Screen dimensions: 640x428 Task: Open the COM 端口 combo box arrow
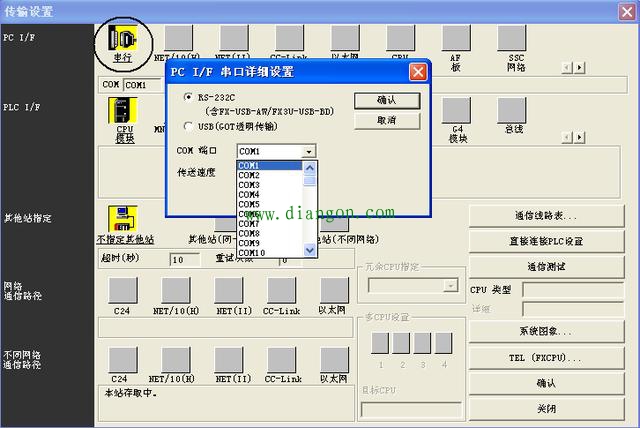pyautogui.click(x=309, y=151)
